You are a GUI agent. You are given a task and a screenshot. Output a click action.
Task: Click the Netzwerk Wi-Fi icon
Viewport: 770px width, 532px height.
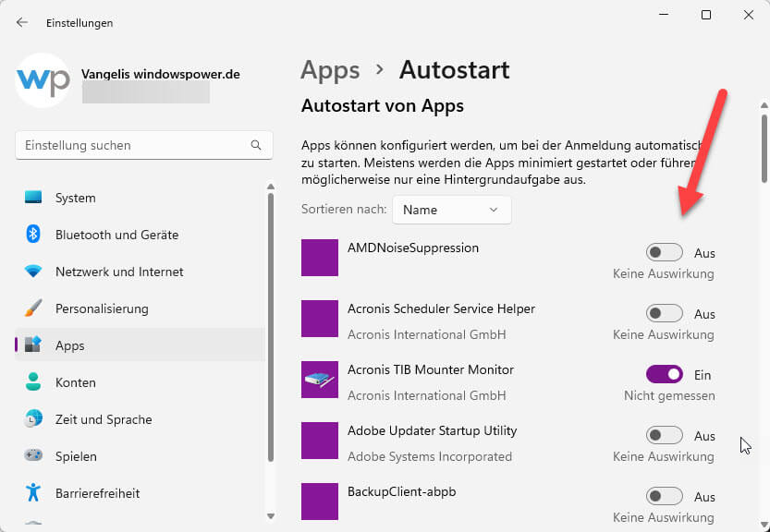[x=33, y=271]
